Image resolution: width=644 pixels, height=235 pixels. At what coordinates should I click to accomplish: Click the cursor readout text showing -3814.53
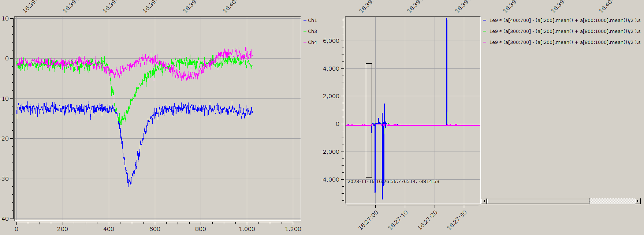[x=393, y=182]
